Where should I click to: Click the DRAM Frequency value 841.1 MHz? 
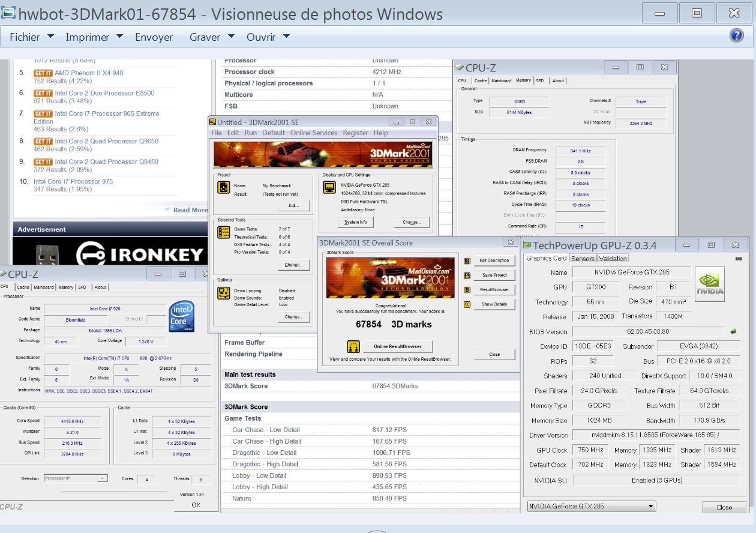(580, 151)
